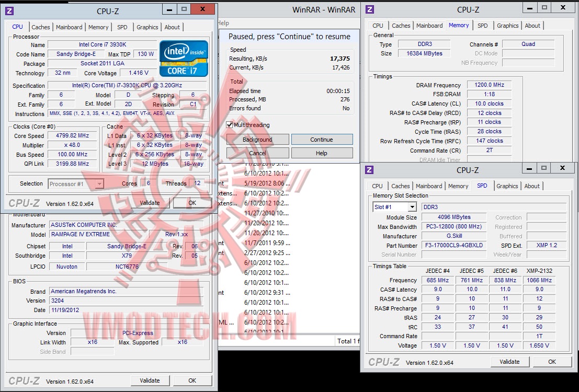Click the CPU-Z app icon in the SPD window
This screenshot has width=579, height=392.
tap(369, 170)
